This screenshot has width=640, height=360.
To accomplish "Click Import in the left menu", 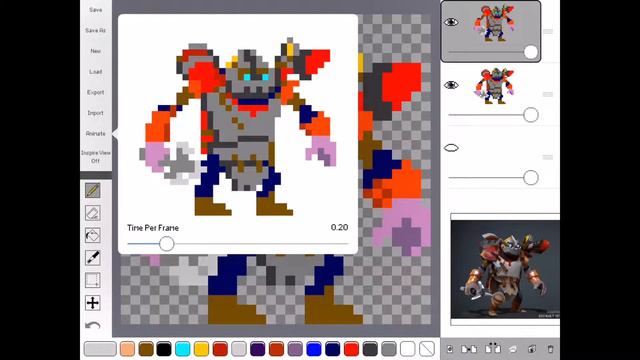I will tap(96, 113).
